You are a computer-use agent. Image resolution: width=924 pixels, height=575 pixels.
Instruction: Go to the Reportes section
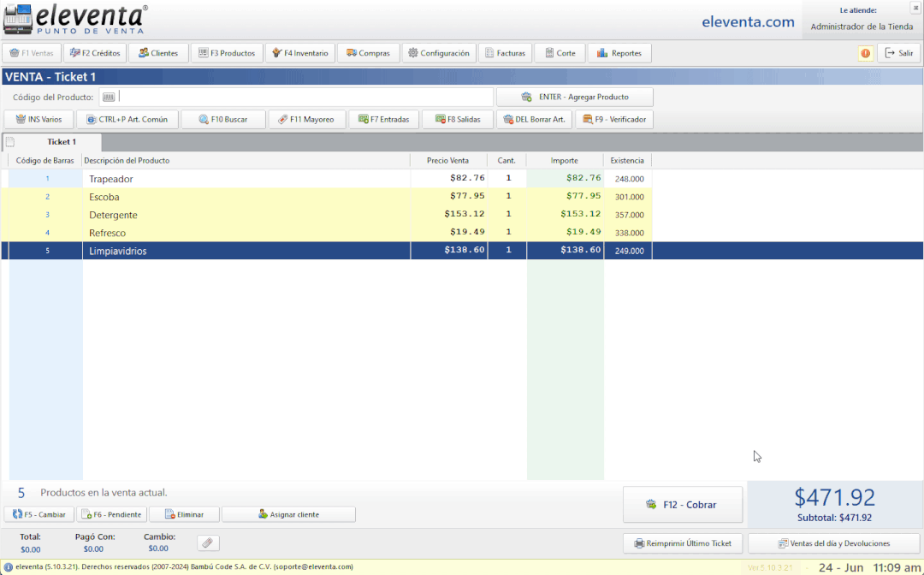(619, 53)
